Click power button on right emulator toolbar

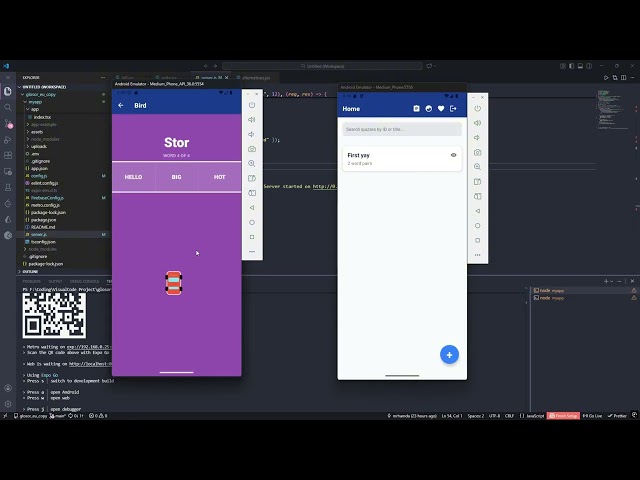point(478,109)
